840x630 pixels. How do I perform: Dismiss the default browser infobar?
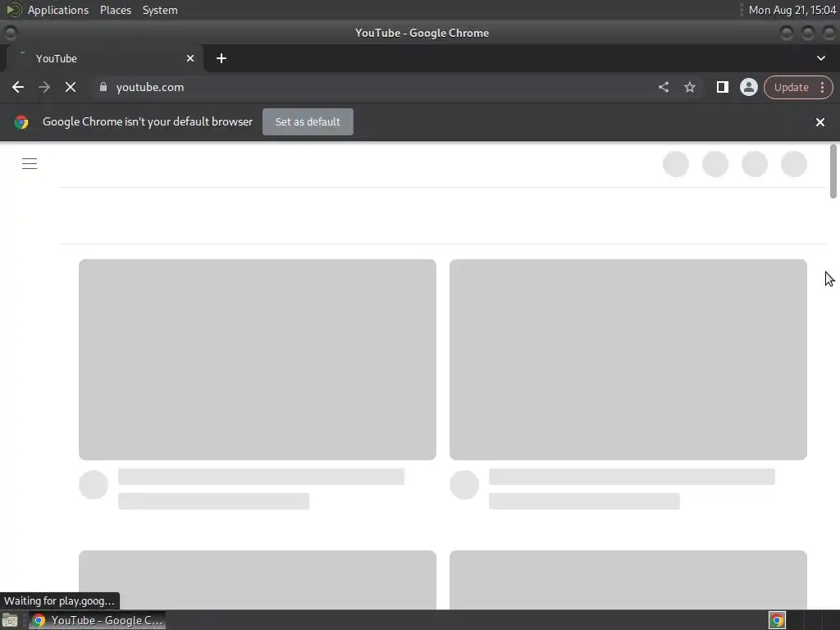point(819,122)
